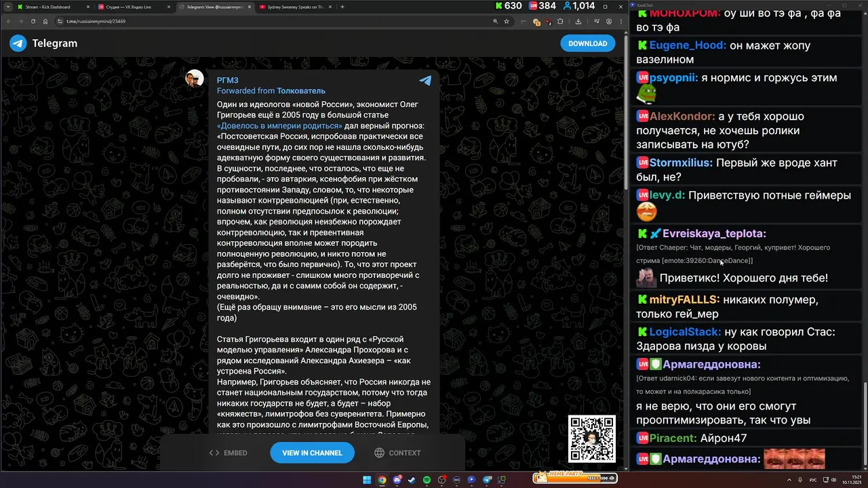Open the browser three-dot menu
This screenshot has width=868, height=488.
click(x=621, y=21)
